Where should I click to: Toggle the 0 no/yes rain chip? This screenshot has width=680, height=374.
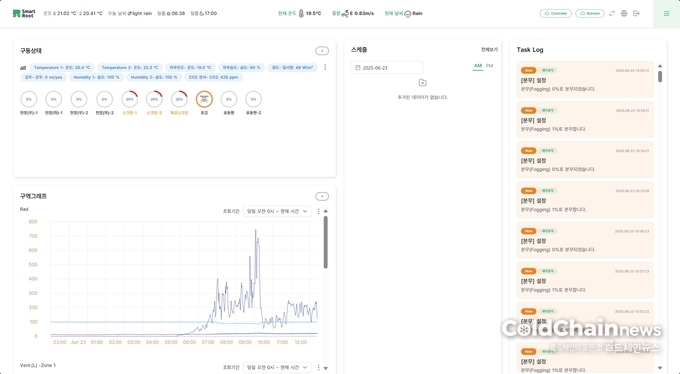(43, 77)
